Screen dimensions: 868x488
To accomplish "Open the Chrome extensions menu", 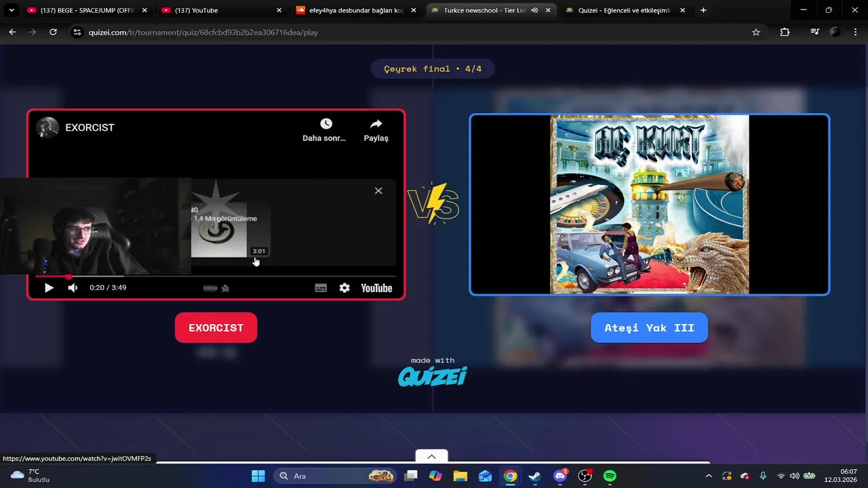I will (x=785, y=32).
